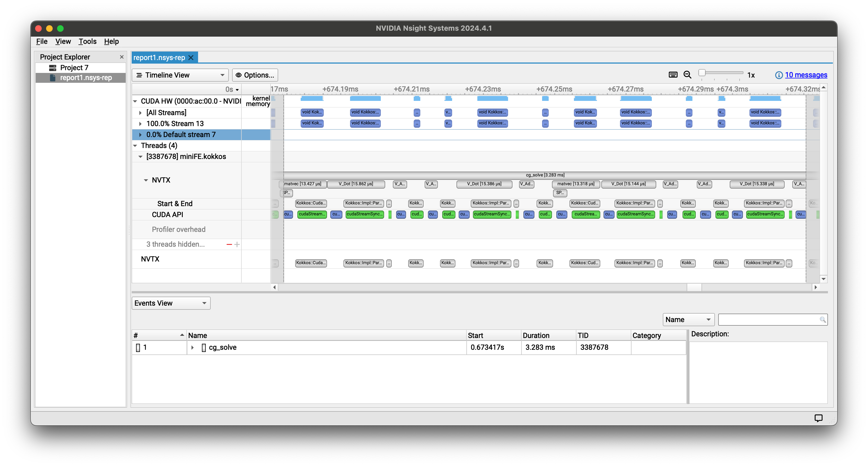Expand the cg_solve event row
Image resolution: width=868 pixels, height=466 pixels.
pos(192,348)
